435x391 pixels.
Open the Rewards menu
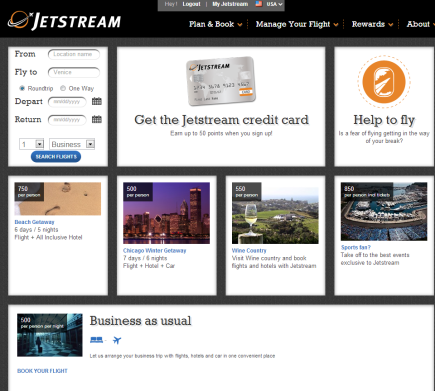(x=372, y=24)
